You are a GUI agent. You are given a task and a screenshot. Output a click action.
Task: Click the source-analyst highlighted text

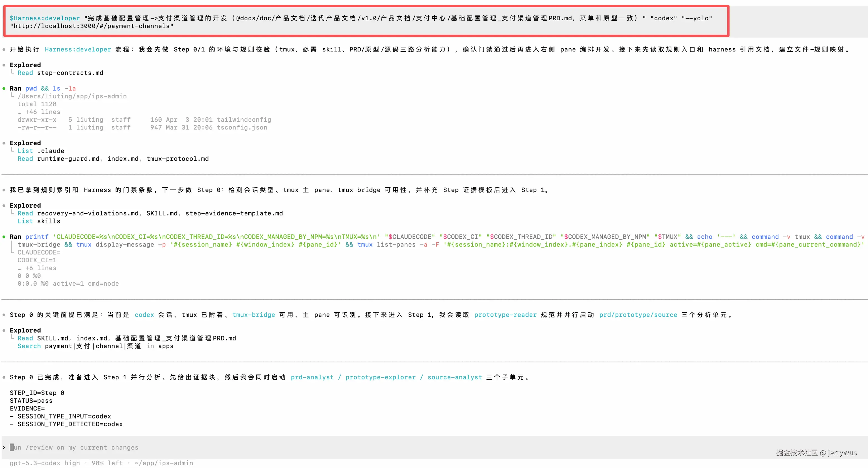455,377
